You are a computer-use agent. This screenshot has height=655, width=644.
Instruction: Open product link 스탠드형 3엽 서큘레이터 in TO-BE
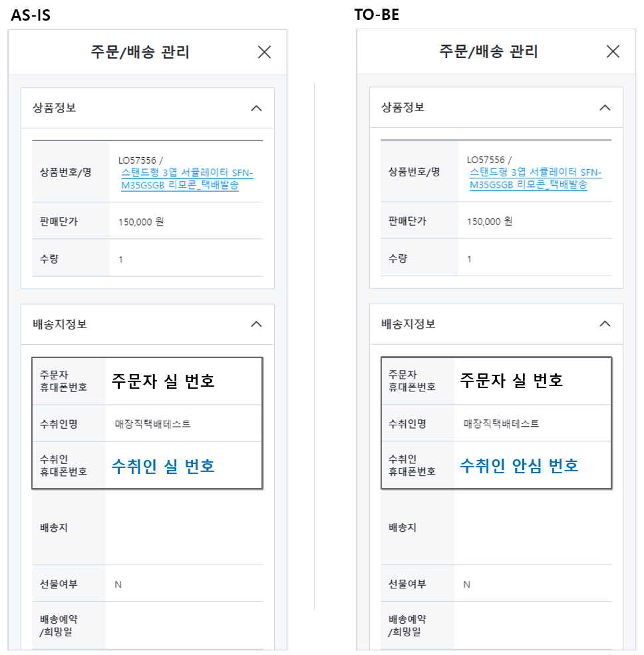pos(535,178)
